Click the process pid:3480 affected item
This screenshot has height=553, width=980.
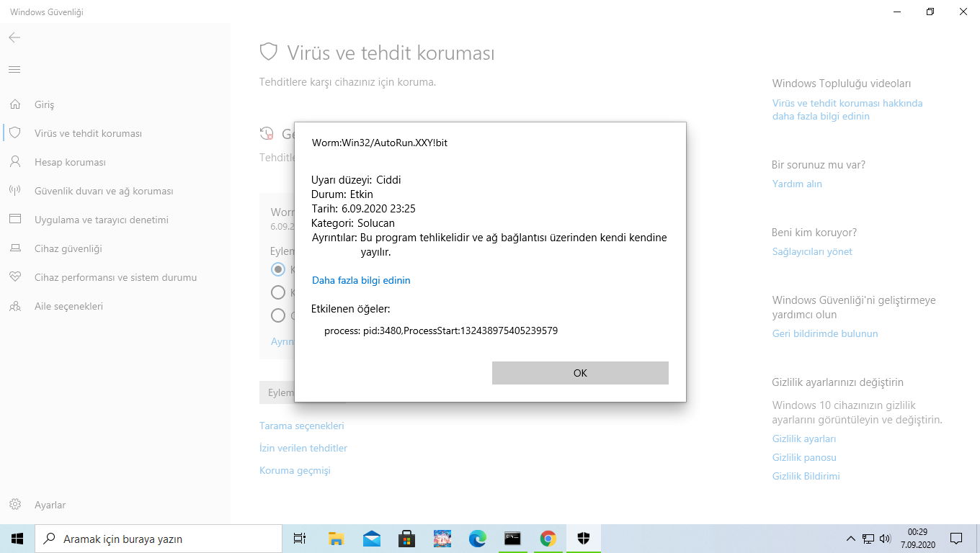pos(441,331)
